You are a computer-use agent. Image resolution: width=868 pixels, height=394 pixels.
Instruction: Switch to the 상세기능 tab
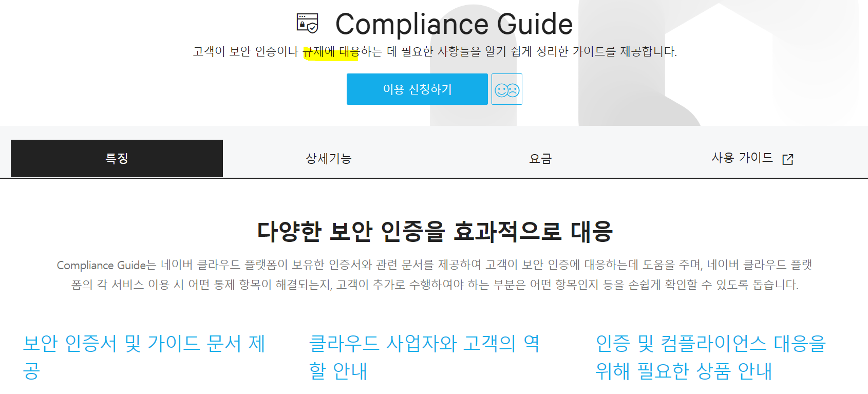coord(329,158)
